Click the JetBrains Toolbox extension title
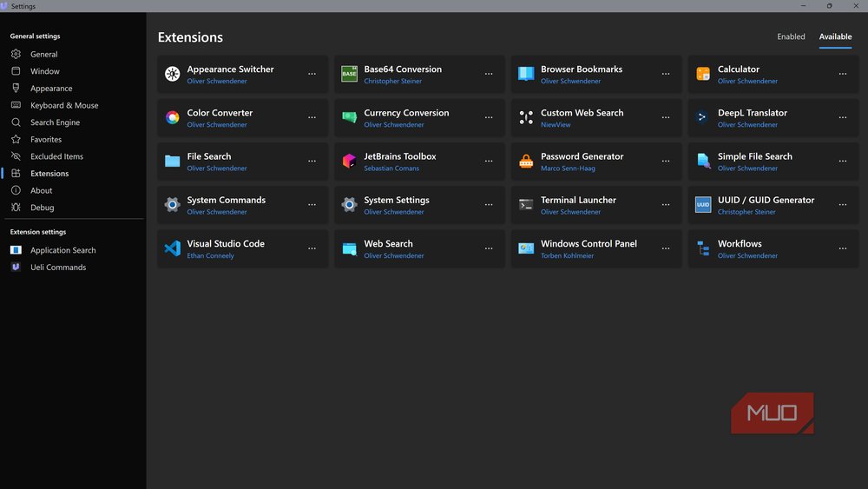 [x=399, y=156]
